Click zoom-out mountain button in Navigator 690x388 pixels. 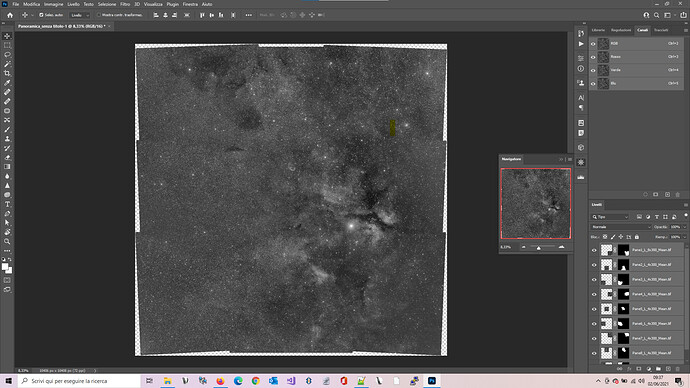point(524,247)
